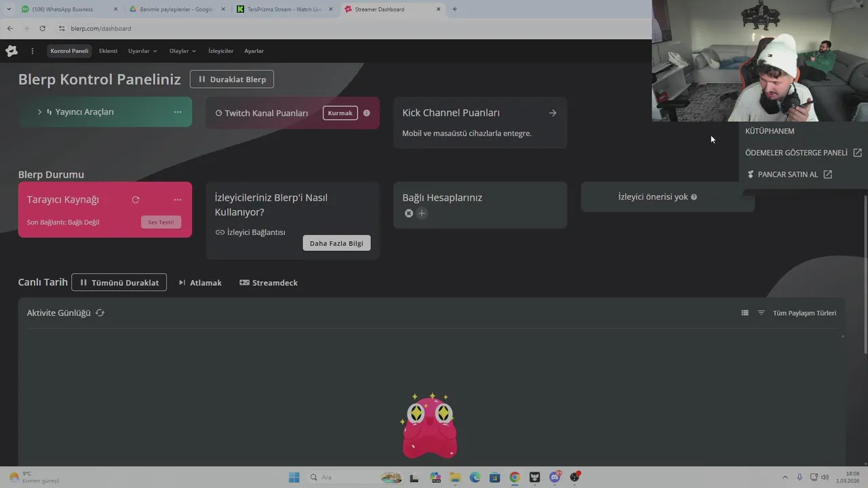The image size is (868, 488).
Task: Show hidden system tray icons
Action: pyautogui.click(x=785, y=477)
